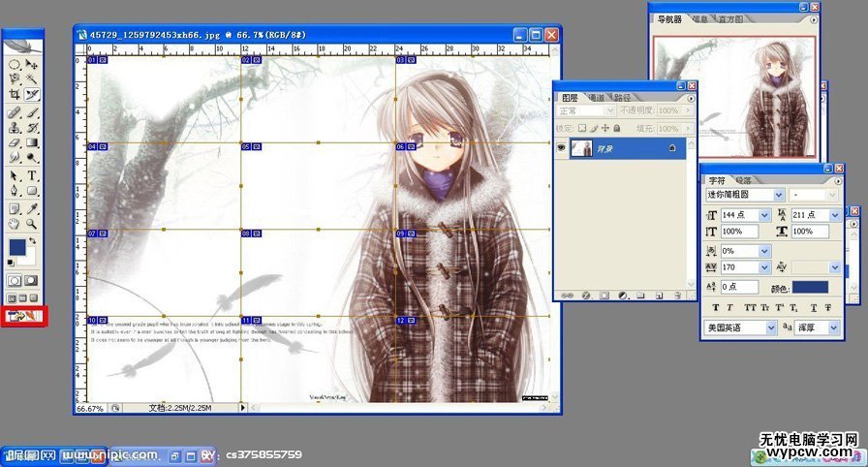Image resolution: width=868 pixels, height=467 pixels.
Task: Select the History Brush tool
Action: (x=32, y=128)
